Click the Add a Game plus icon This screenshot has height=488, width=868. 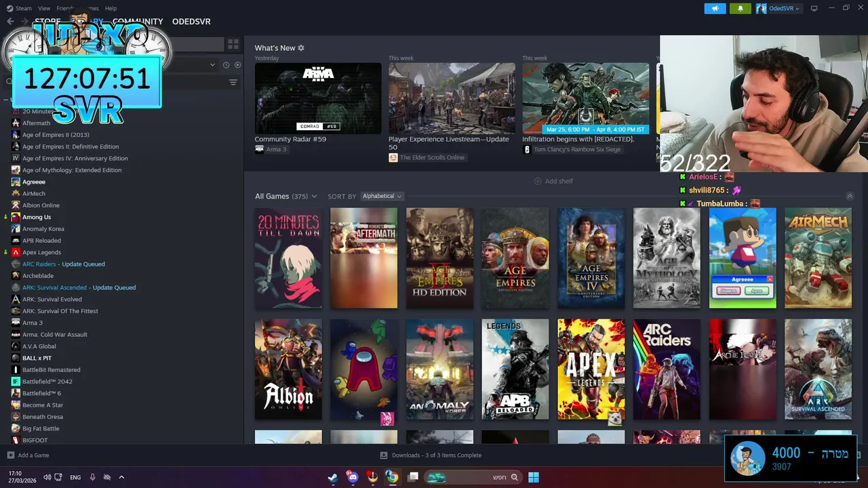tap(10, 455)
